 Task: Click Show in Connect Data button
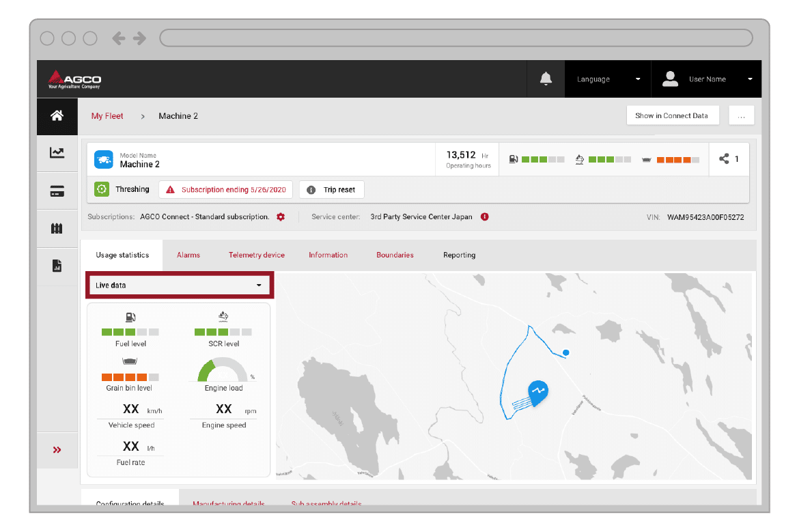coord(671,116)
